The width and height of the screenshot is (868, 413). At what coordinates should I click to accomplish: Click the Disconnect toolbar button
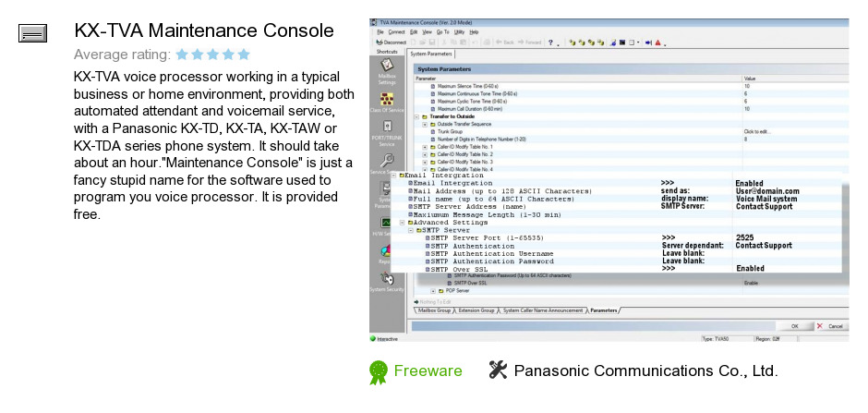click(391, 43)
